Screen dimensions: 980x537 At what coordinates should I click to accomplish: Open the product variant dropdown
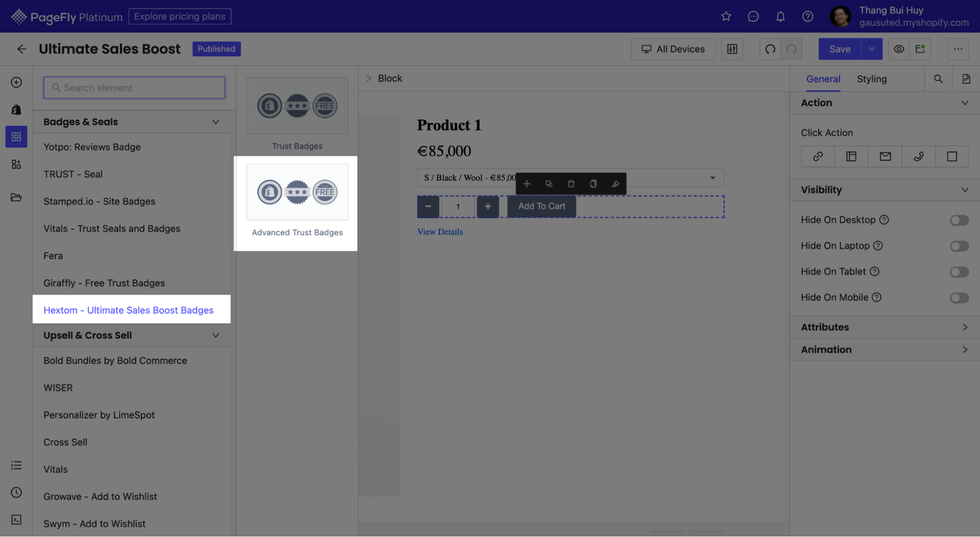point(570,178)
